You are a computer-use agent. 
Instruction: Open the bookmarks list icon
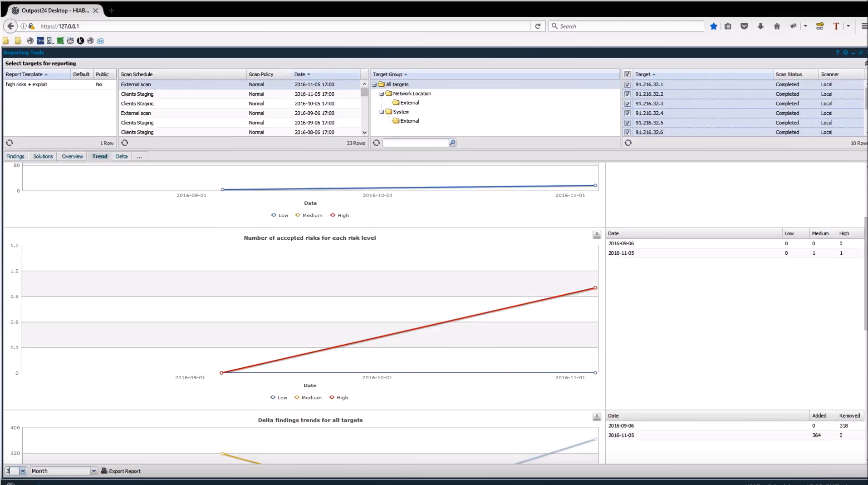point(728,26)
